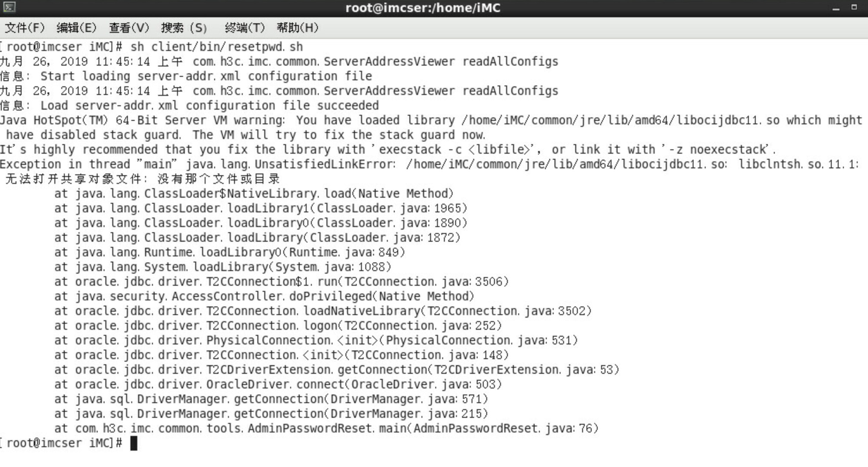Viewport: 868px width, 467px height.
Task: Click the 'Load server-addr.xml configuration file succeeded' line
Action: click(209, 106)
